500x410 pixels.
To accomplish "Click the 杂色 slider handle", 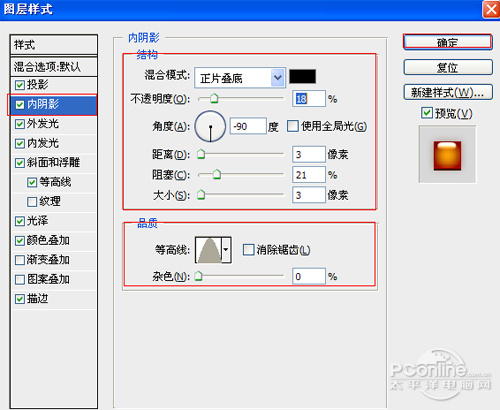I will pos(199,276).
